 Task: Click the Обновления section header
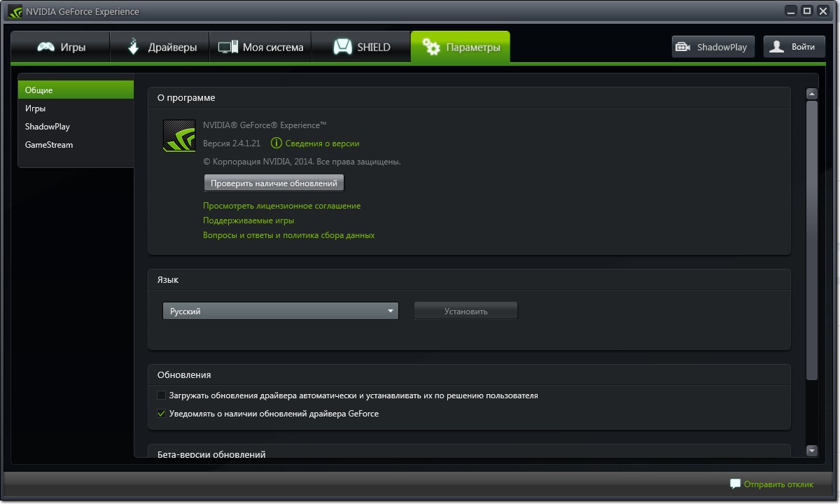[184, 374]
